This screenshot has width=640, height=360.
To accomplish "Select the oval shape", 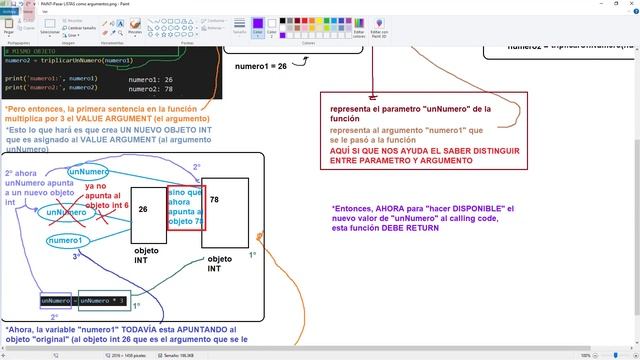I will (164, 21).
